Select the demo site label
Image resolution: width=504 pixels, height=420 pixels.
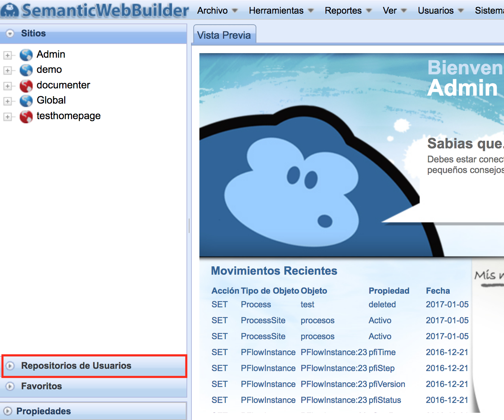tap(49, 69)
